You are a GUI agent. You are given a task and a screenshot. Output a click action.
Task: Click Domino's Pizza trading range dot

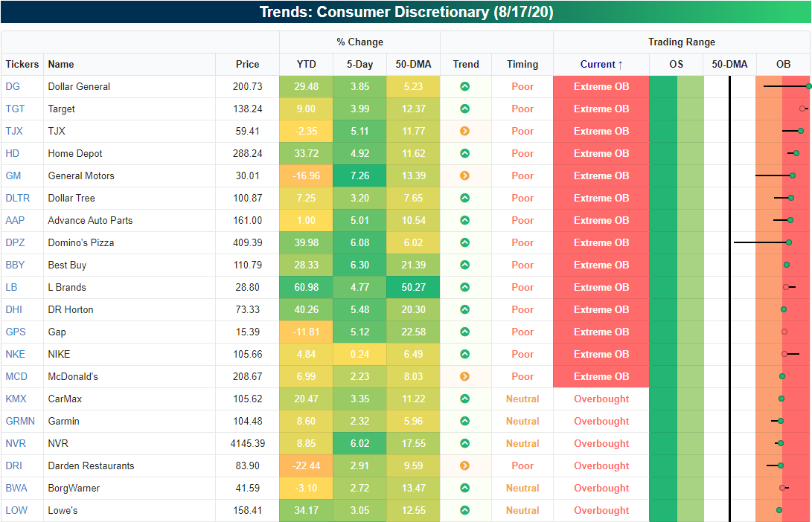pyautogui.click(x=788, y=242)
